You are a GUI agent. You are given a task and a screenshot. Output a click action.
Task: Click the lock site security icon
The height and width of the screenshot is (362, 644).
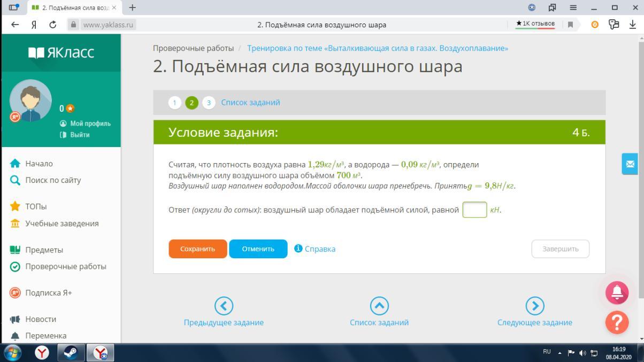tap(74, 25)
